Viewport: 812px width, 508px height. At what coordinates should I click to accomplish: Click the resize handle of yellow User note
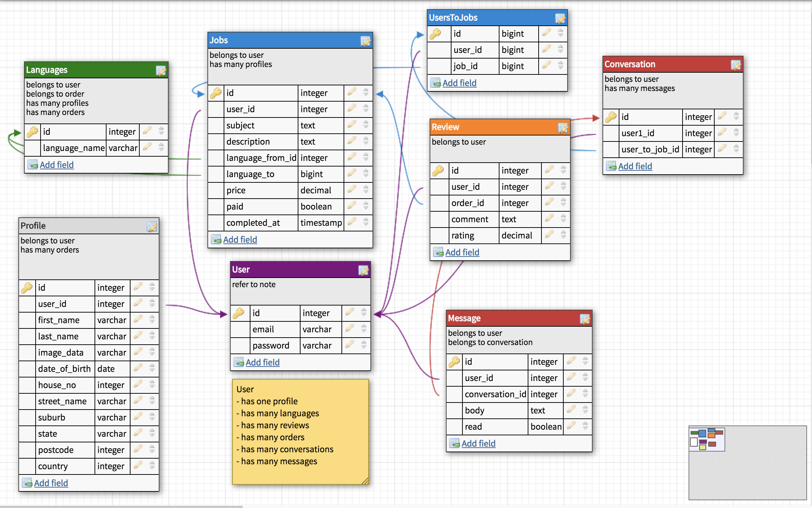click(x=365, y=481)
